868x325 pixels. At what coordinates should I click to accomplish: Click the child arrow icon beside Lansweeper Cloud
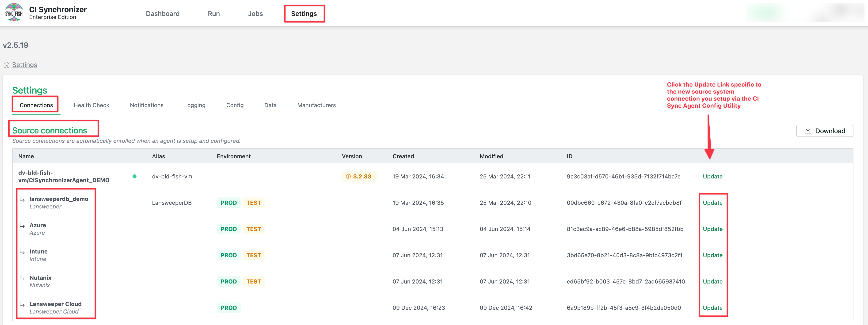coord(22,304)
